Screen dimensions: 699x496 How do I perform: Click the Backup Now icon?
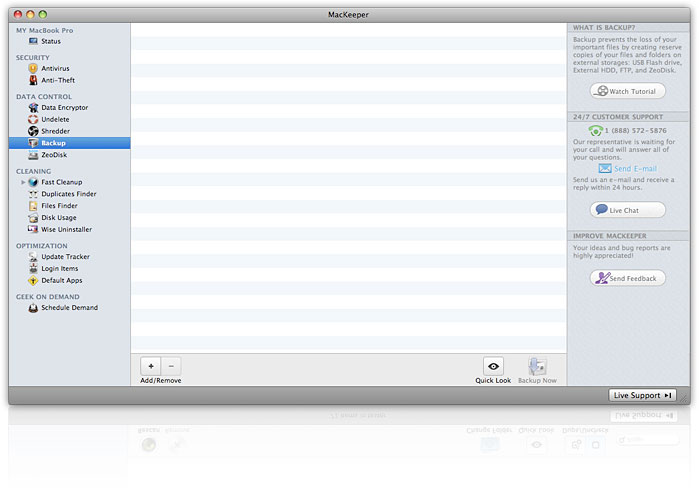537,366
